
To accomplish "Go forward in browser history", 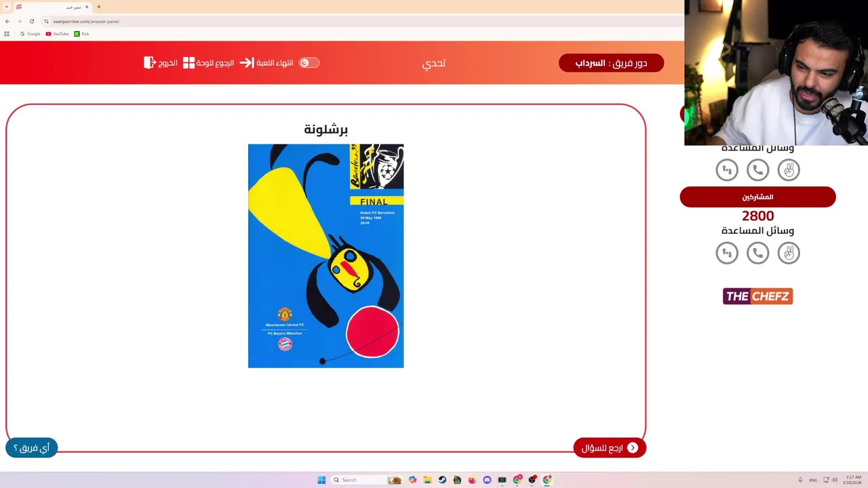I will pyautogui.click(x=20, y=21).
